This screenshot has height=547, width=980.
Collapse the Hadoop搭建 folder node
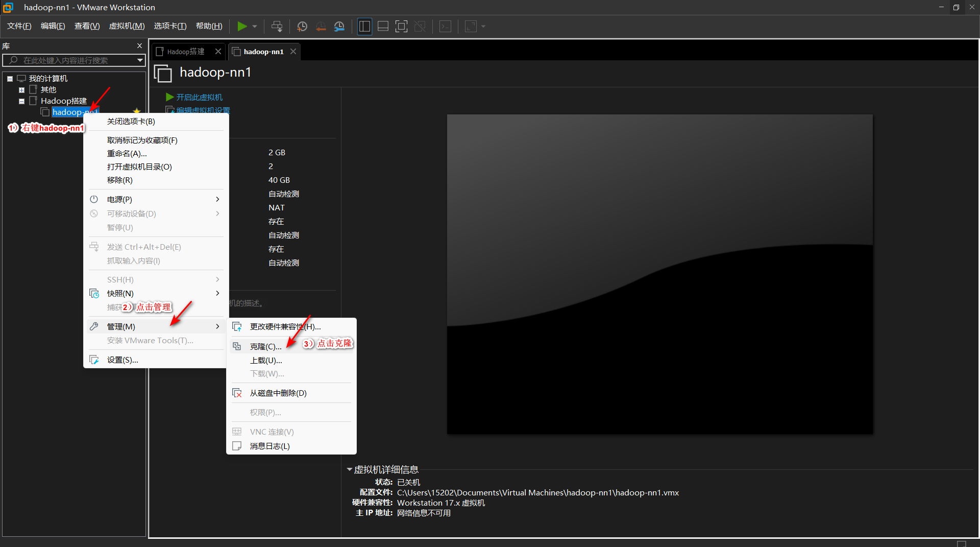[x=21, y=101]
